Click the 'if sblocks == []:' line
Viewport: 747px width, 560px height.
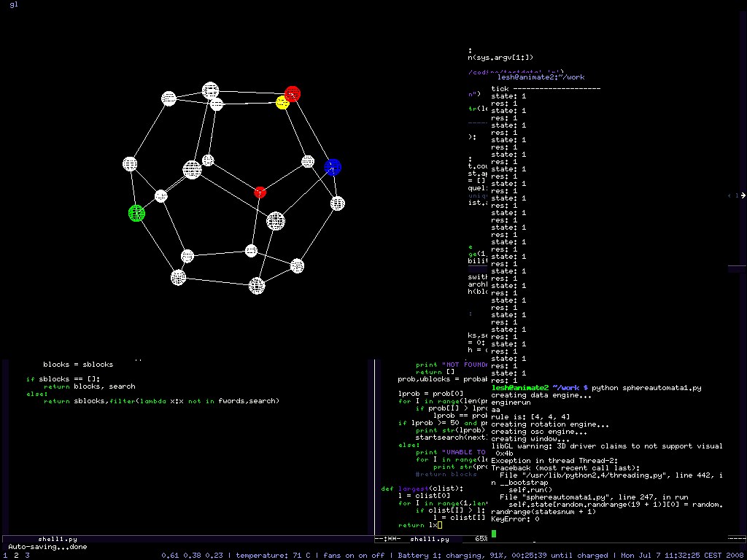[63, 379]
